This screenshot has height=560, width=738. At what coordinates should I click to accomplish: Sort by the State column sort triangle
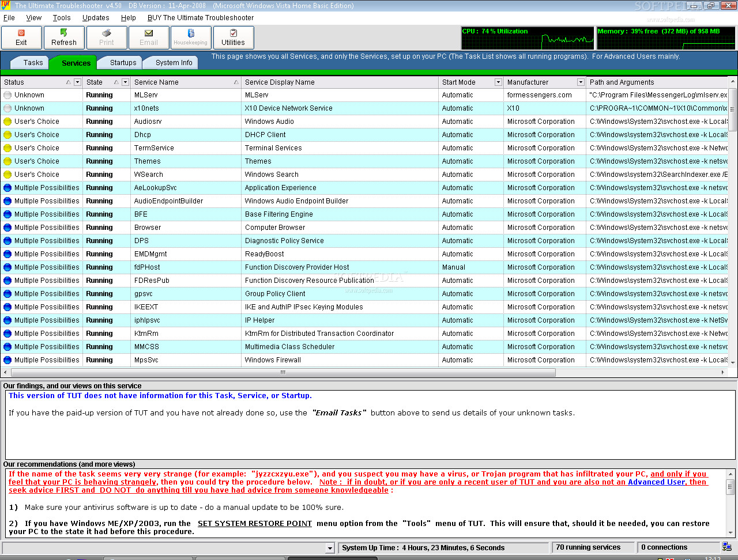(116, 82)
